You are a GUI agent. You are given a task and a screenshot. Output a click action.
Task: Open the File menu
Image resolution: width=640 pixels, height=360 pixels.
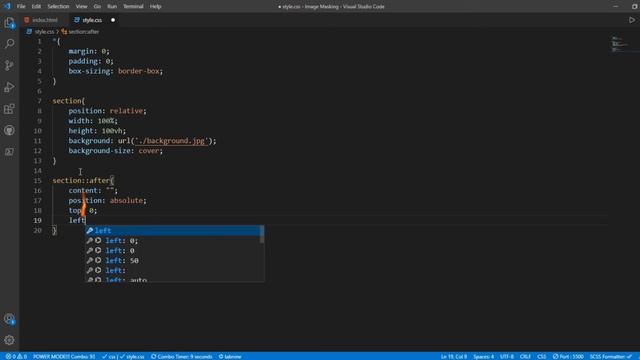[x=21, y=7]
